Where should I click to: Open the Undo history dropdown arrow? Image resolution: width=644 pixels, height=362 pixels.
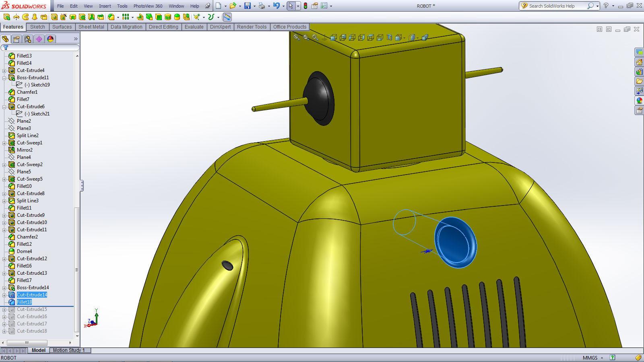[283, 6]
